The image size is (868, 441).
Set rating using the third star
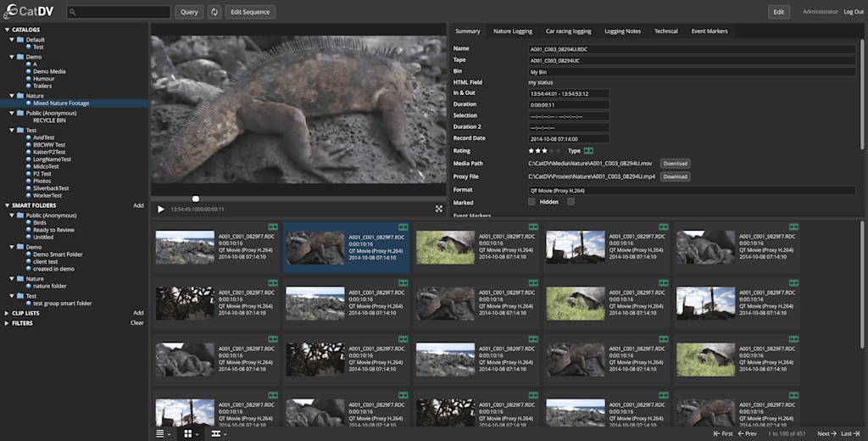[546, 150]
